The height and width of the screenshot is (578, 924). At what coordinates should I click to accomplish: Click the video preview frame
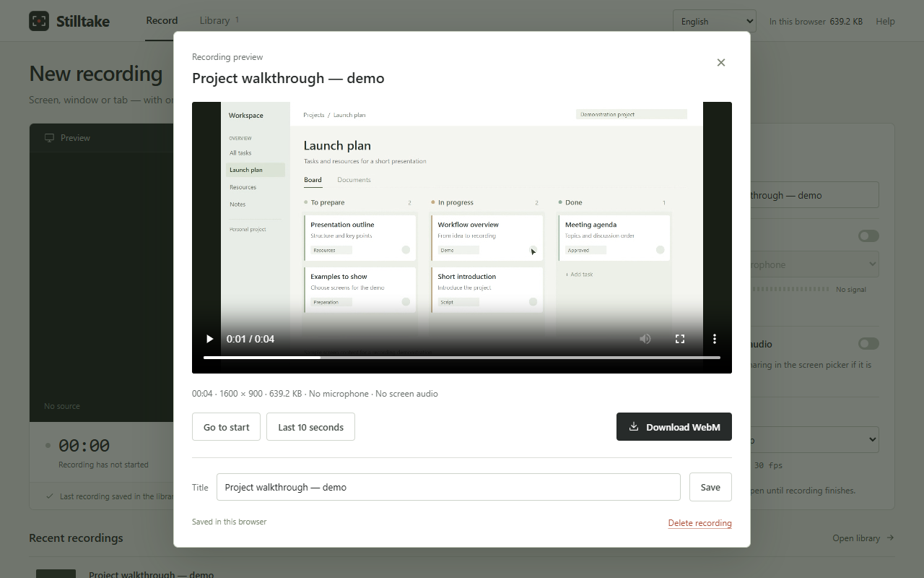click(x=462, y=238)
